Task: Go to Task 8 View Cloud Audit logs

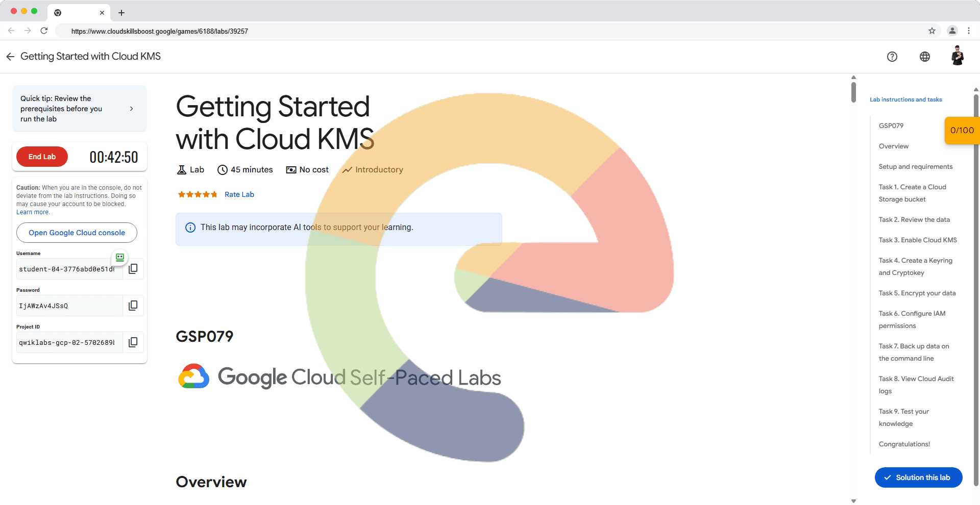Action: pos(916,385)
